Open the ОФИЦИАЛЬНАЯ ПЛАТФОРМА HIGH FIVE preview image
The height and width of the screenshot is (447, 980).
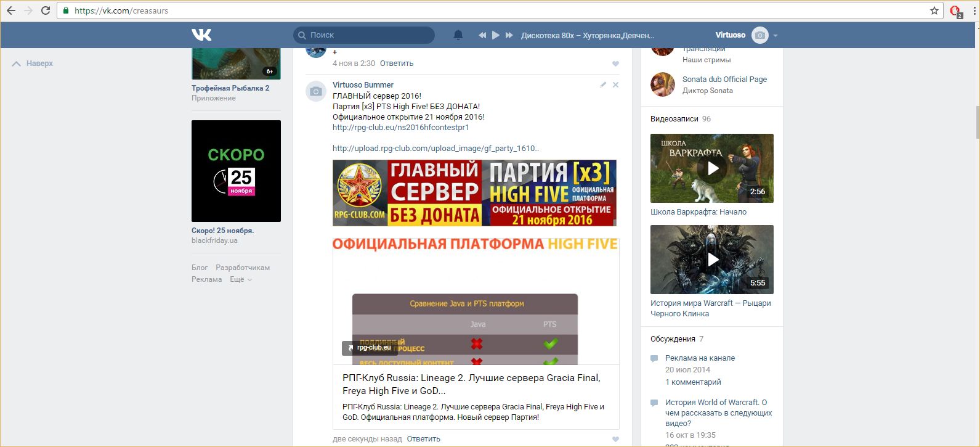[x=476, y=301]
